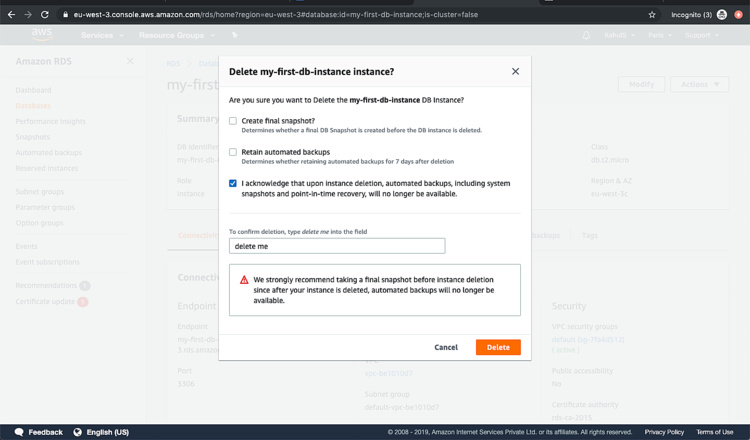This screenshot has width=750, height=440.
Task: Click the browser back arrow
Action: tap(10, 15)
